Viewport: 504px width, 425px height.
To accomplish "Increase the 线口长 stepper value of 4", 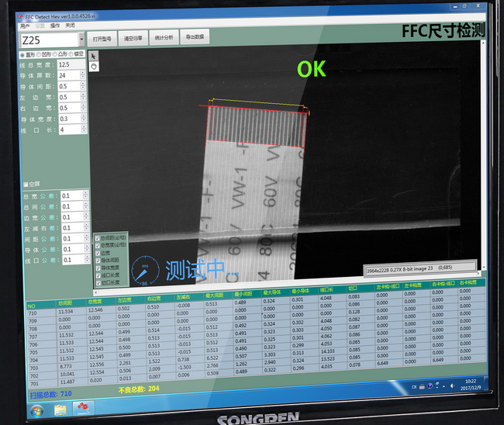I will pos(85,127).
